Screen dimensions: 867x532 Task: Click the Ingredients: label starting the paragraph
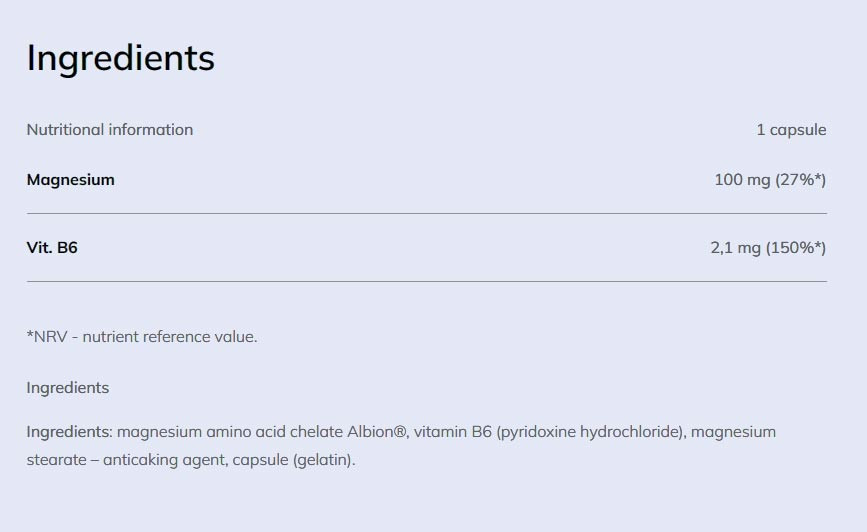pos(69,432)
